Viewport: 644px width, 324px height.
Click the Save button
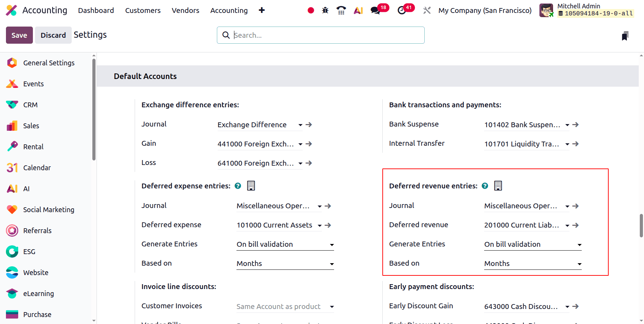click(x=19, y=35)
